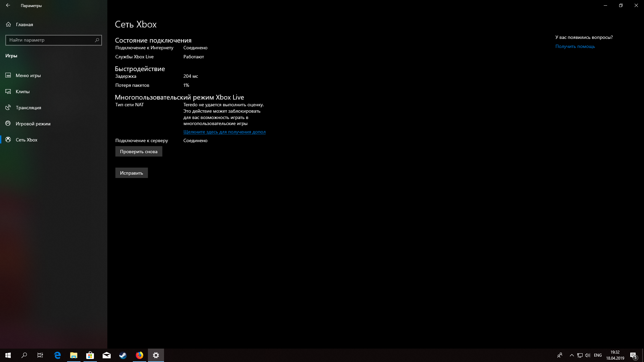The width and height of the screenshot is (644, 362).
Task: Open taskbar search magnifier
Action: pos(24,355)
